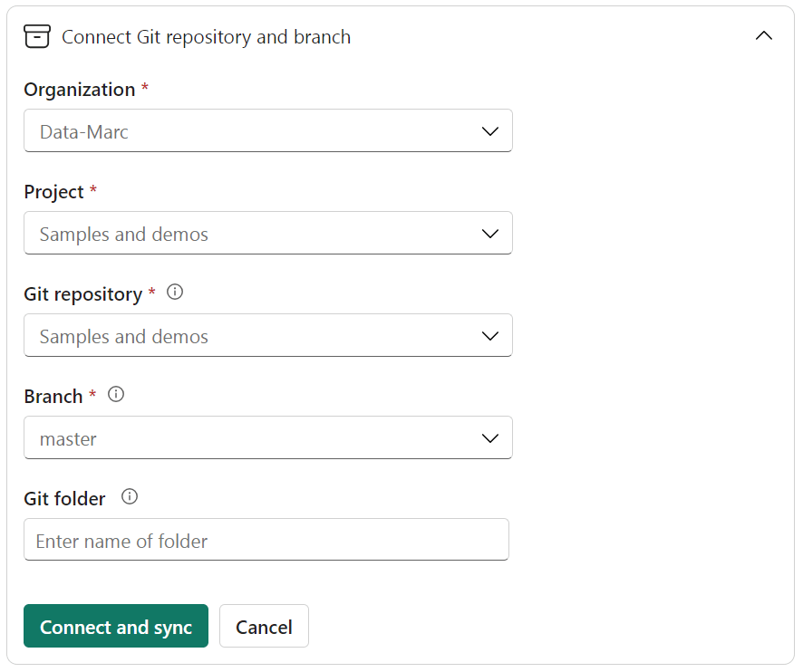Click the chevron arrow in Project field
This screenshot has height=672, width=803.
[490, 234]
